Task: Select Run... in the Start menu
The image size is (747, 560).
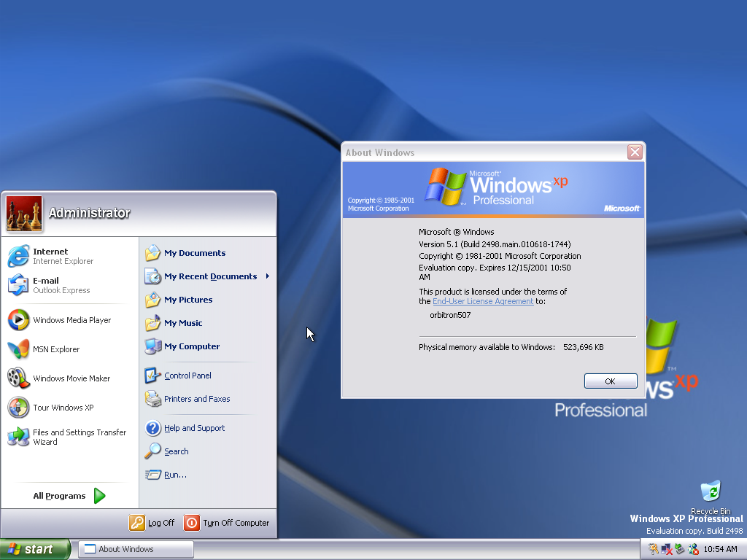Action: point(208,474)
